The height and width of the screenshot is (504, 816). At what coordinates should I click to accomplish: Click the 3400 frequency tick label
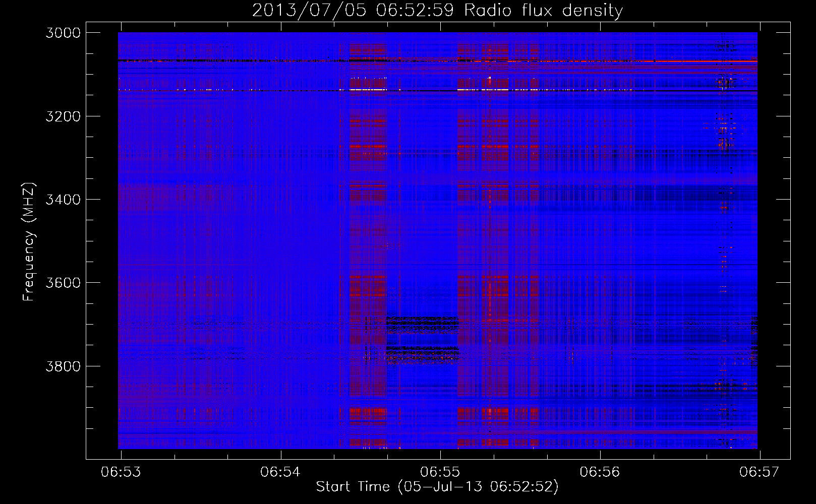[63, 200]
